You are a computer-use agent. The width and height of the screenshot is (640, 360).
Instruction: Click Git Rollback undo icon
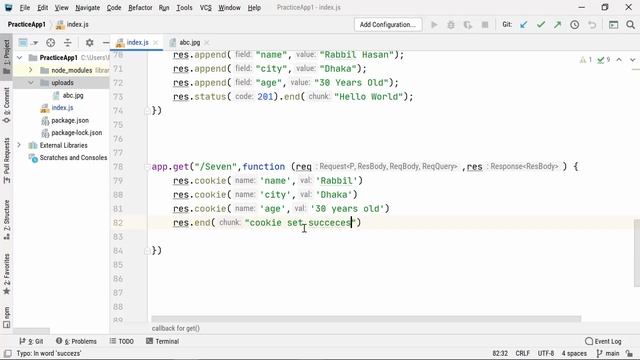592,25
